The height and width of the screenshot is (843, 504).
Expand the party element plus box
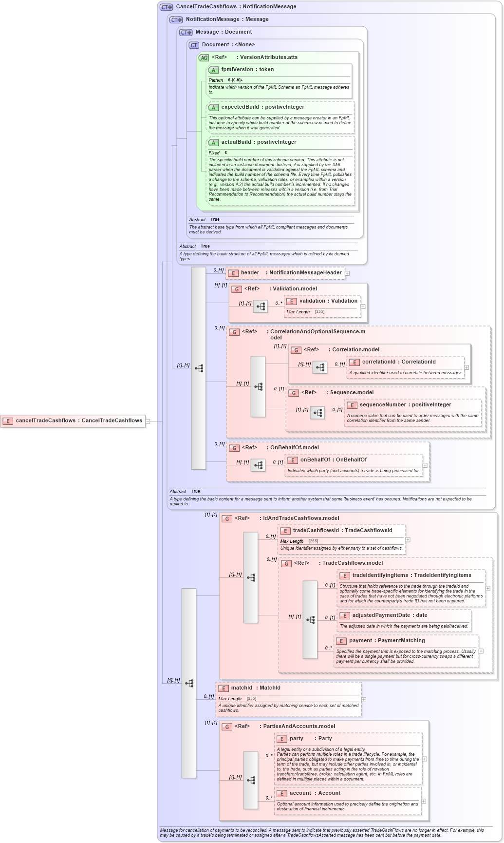point(425,759)
